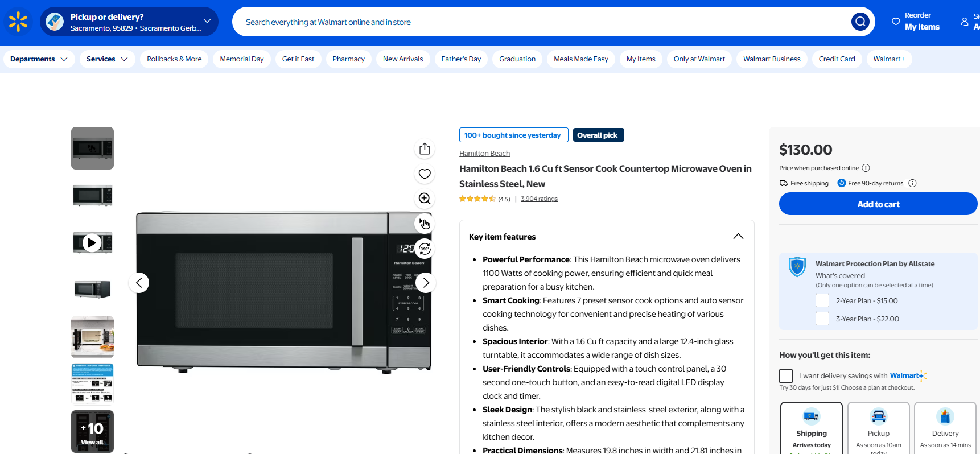The height and width of the screenshot is (454, 980).
Task: Collapse the Key item features section
Action: [x=738, y=237]
